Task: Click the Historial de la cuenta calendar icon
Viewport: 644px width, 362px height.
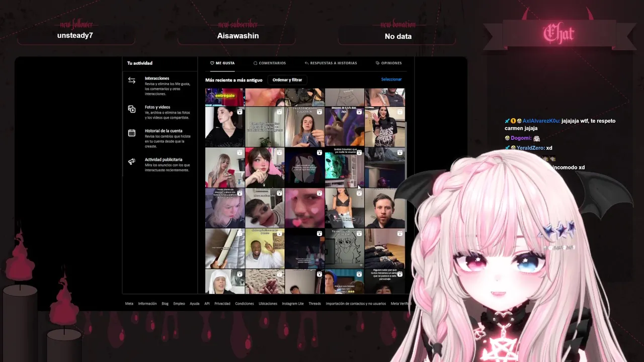Action: pos(131,133)
